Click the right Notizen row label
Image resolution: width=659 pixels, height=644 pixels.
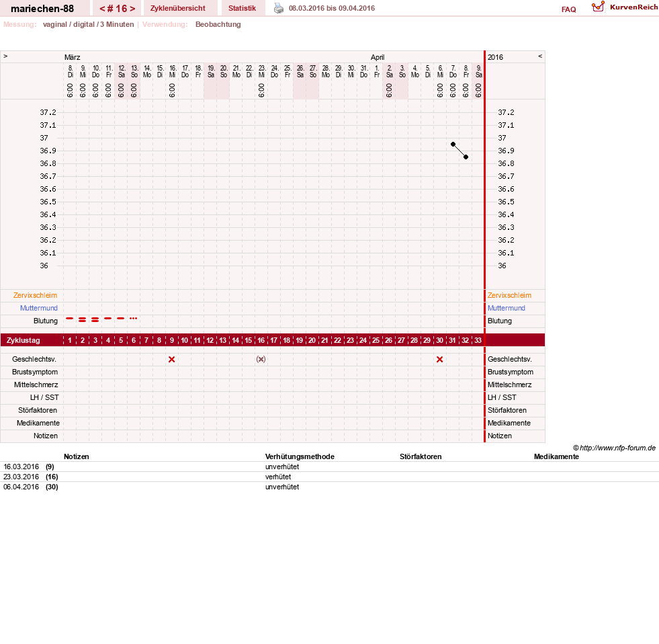500,436
